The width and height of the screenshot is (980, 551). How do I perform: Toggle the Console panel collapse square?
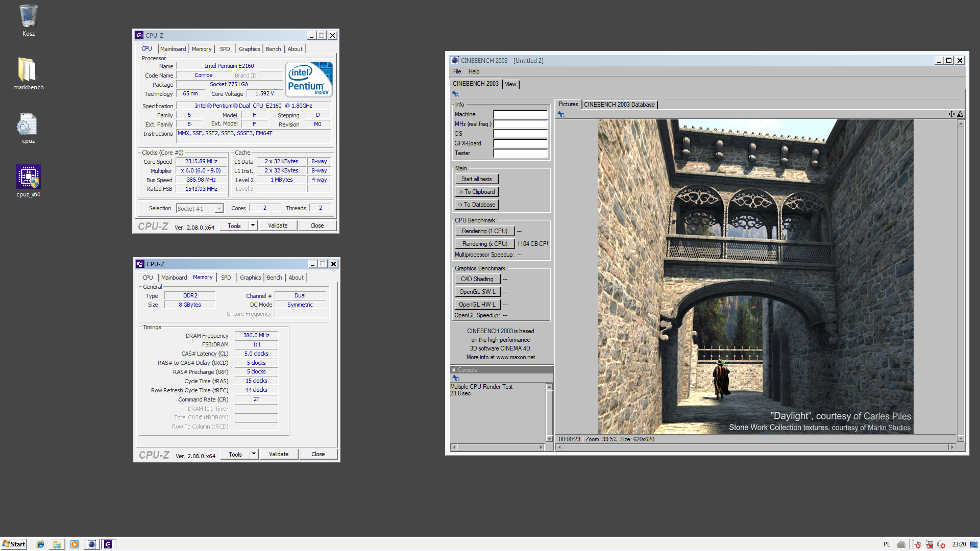coord(454,370)
